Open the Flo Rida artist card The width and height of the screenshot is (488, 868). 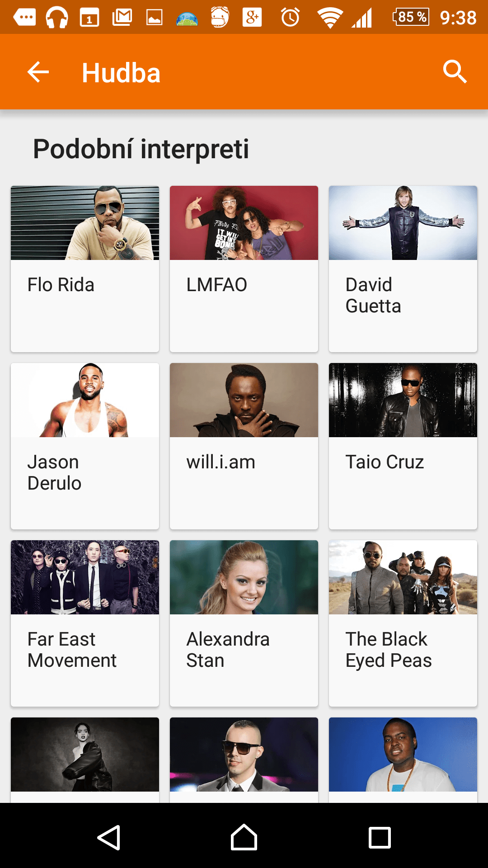[x=85, y=269]
